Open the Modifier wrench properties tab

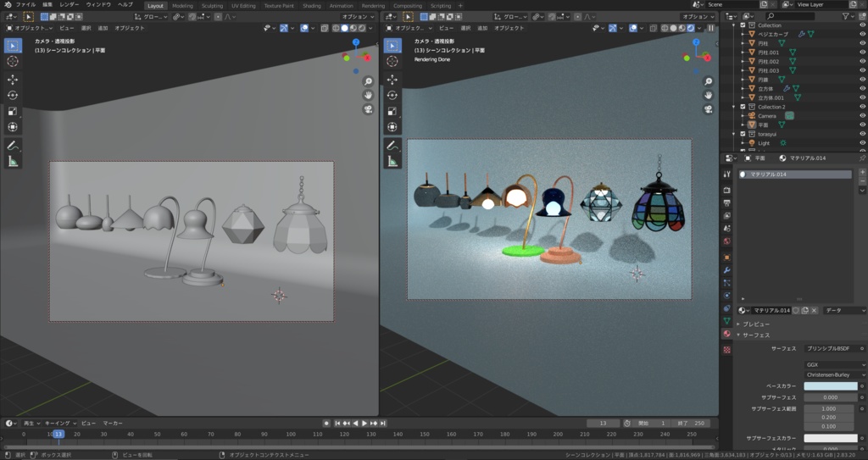726,269
